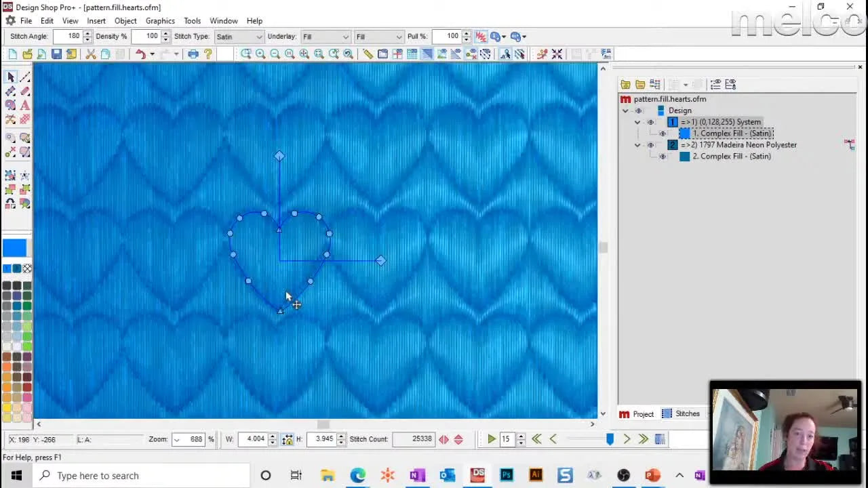Open the Insert menu
The height and width of the screenshot is (488, 868).
pos(96,21)
